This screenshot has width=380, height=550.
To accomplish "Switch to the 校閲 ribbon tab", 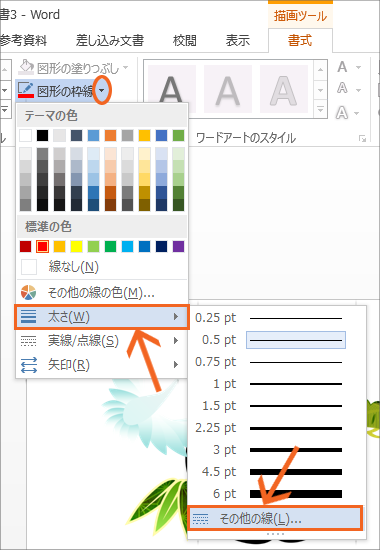I will (185, 41).
